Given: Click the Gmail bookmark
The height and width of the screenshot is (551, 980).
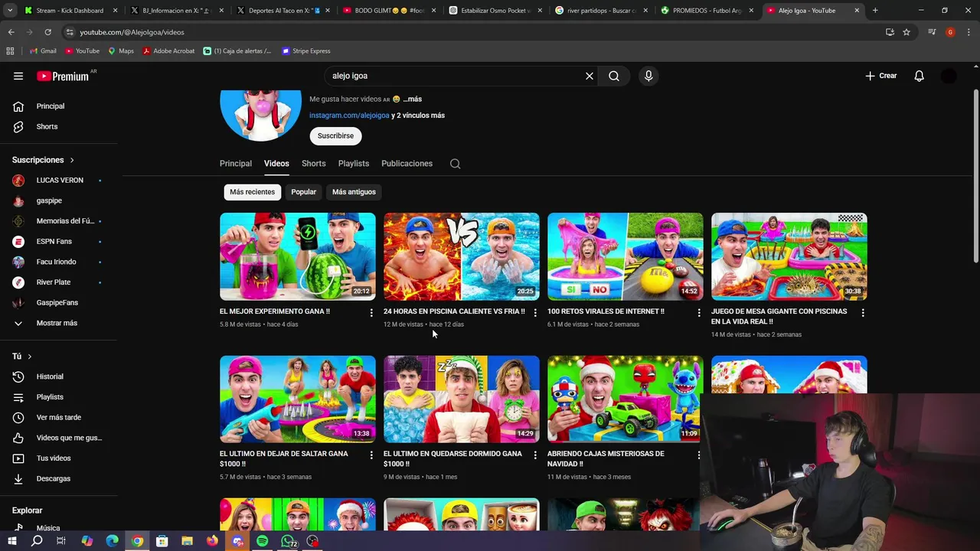Looking at the screenshot, I should pos(42,51).
